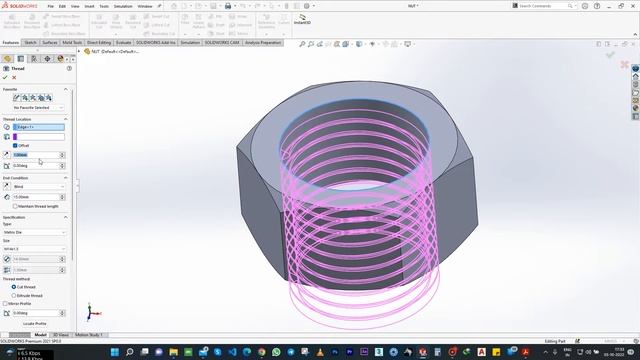Collapse the Specification section
Viewport: 640px width, 360px height.
pyautogui.click(x=66, y=217)
